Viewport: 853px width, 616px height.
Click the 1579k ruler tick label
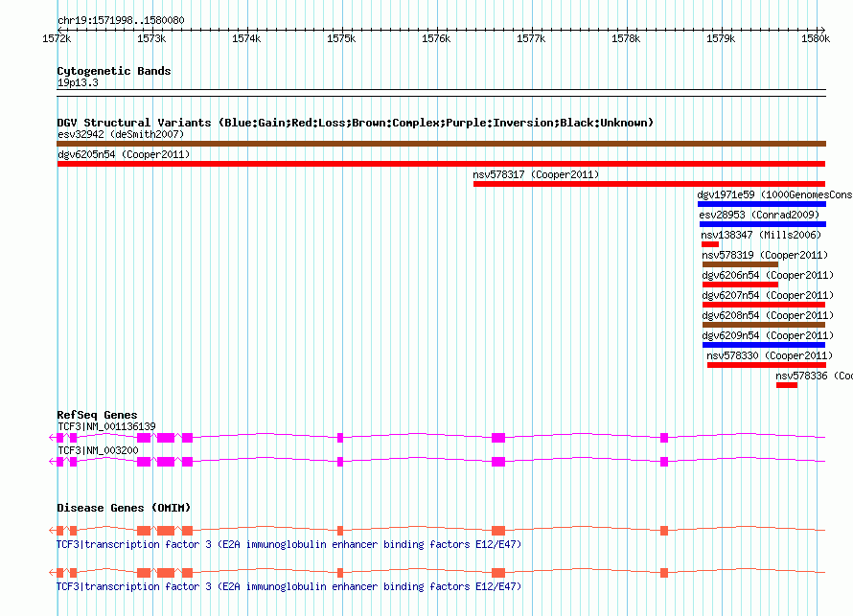pyautogui.click(x=721, y=38)
